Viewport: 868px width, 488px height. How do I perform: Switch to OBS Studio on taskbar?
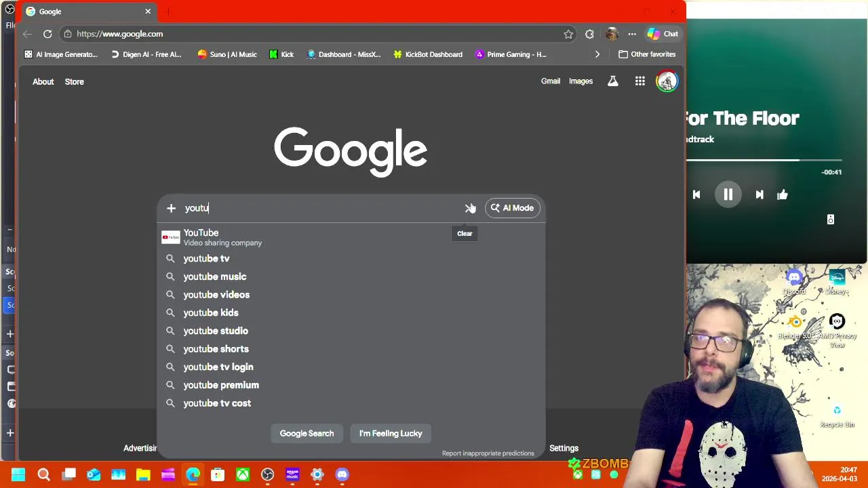pos(267,474)
